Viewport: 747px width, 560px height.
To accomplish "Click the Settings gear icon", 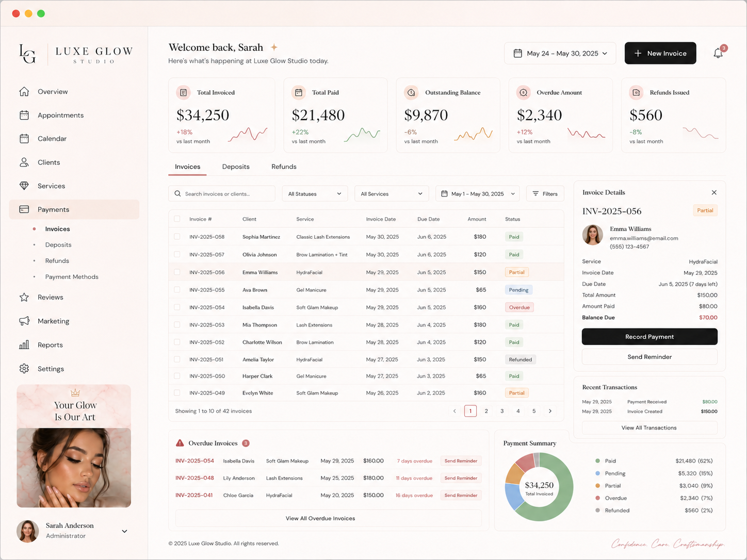I will point(24,369).
